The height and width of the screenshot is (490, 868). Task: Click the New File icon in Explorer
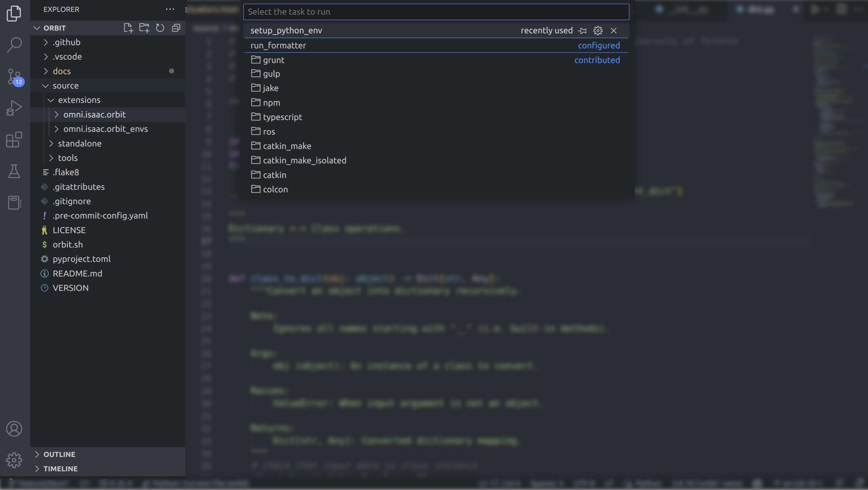click(128, 28)
